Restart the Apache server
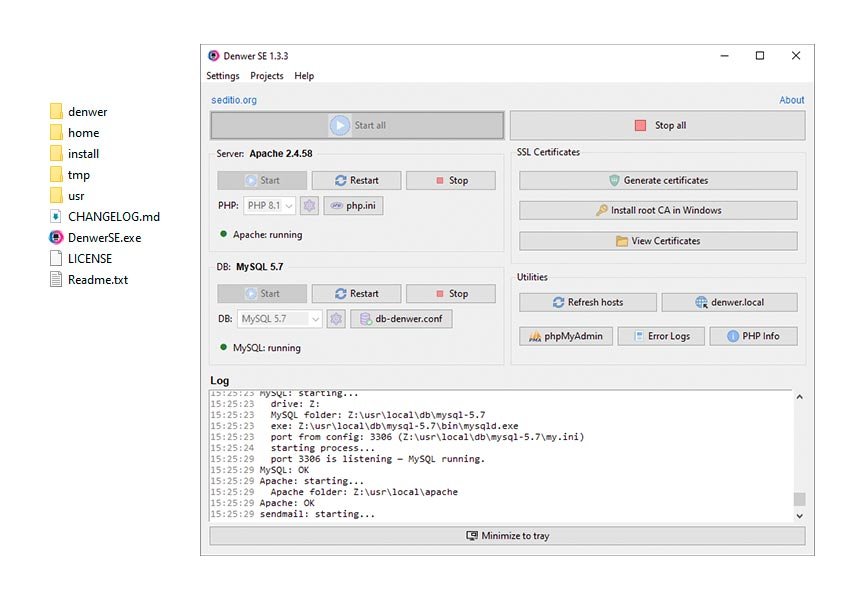The width and height of the screenshot is (865, 600). (x=356, y=180)
